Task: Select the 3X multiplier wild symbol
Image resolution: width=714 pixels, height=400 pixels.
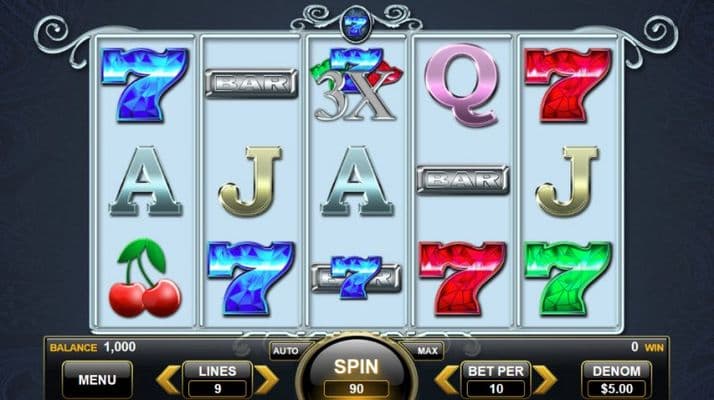Action: point(356,85)
